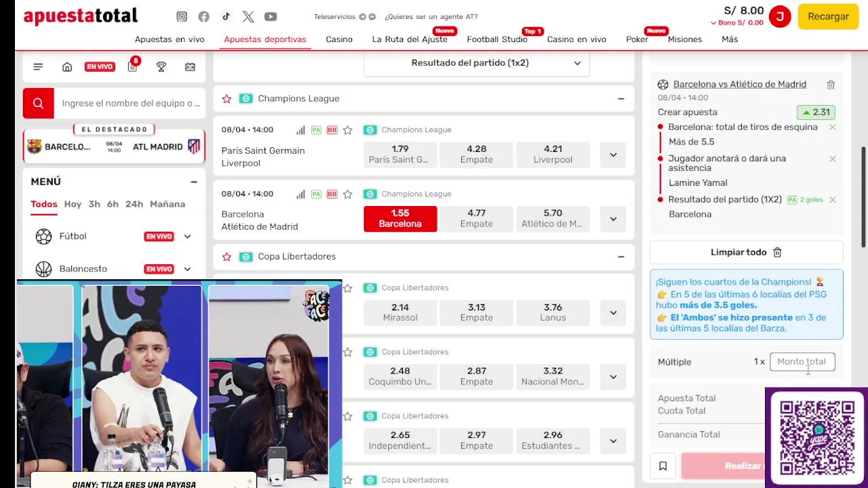Viewport: 868px width, 488px height.
Task: Click PA icon on París Saint Germain match
Action: (316, 129)
